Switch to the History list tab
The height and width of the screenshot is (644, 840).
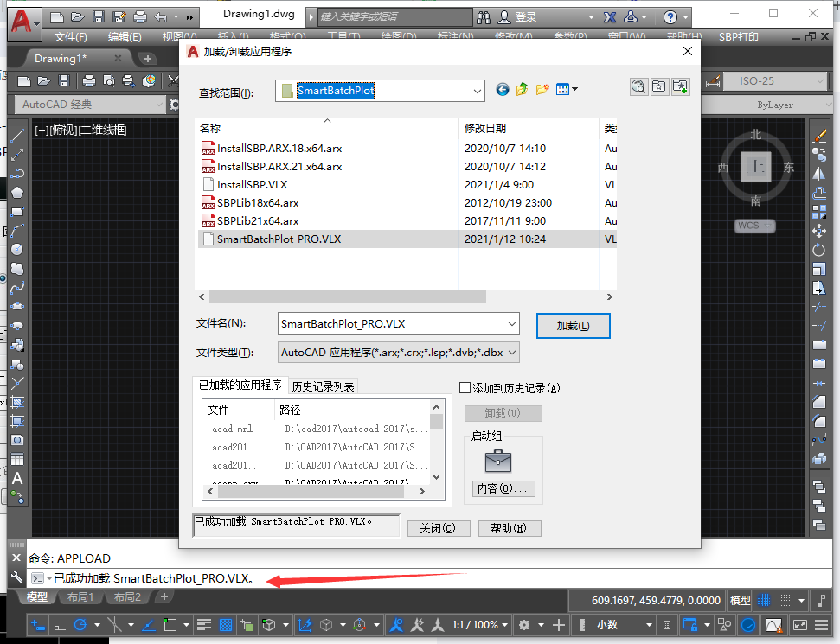click(323, 386)
